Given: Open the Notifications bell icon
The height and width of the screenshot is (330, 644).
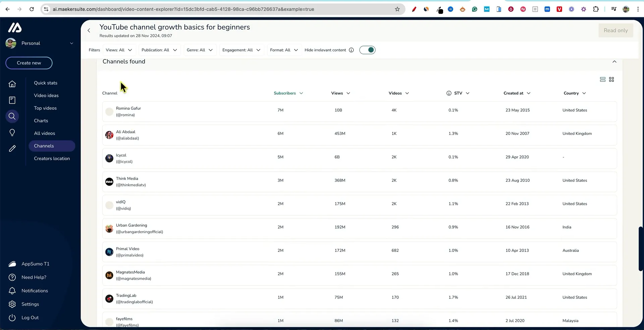Looking at the screenshot, I should (12, 291).
